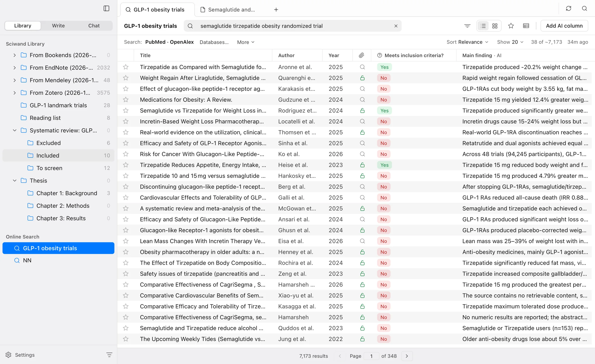Open global search magnifier icon
The image size is (595, 364).
(584, 8)
